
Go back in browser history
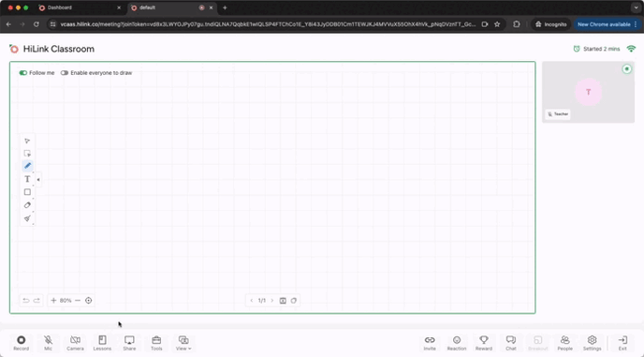coord(8,24)
